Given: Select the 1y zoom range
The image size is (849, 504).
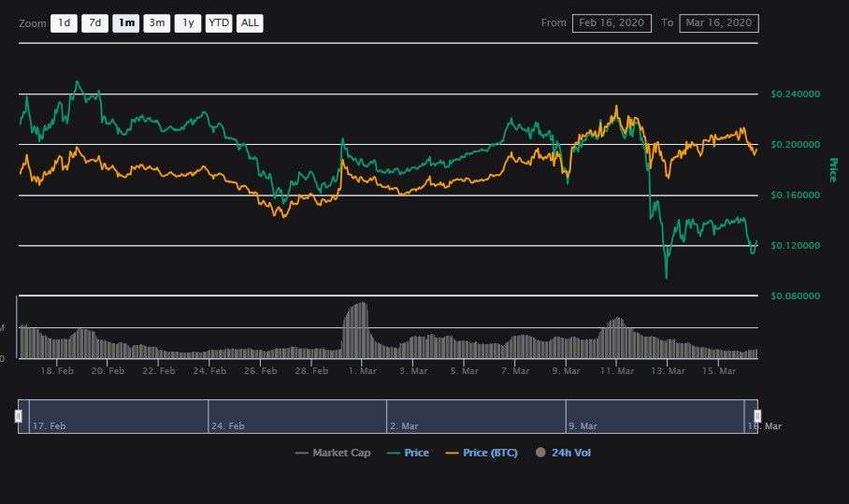Looking at the screenshot, I should tap(188, 23).
